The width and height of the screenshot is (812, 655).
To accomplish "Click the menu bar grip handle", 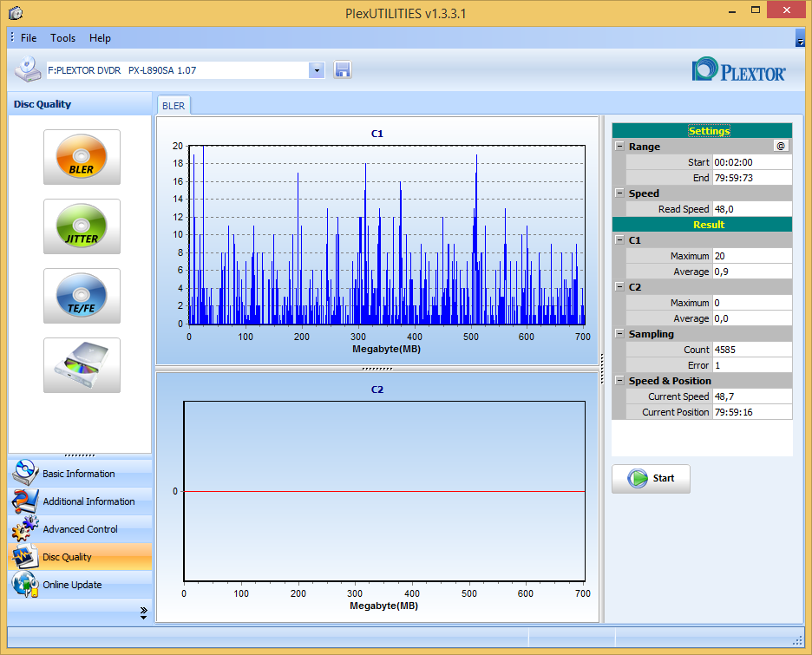I will (x=12, y=37).
